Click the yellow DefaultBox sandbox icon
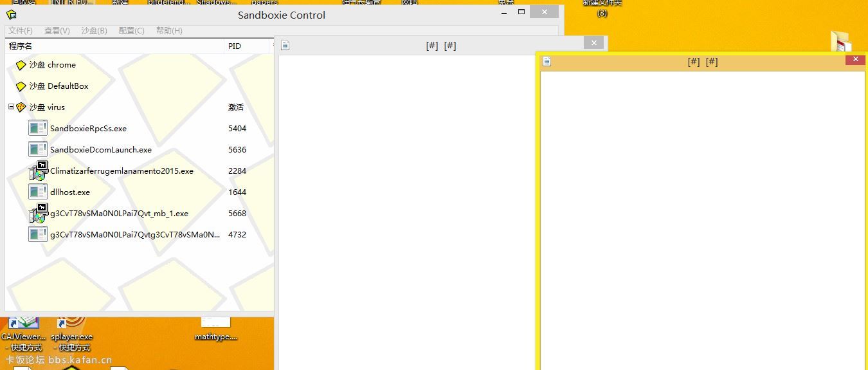The width and height of the screenshot is (868, 370). [x=21, y=86]
